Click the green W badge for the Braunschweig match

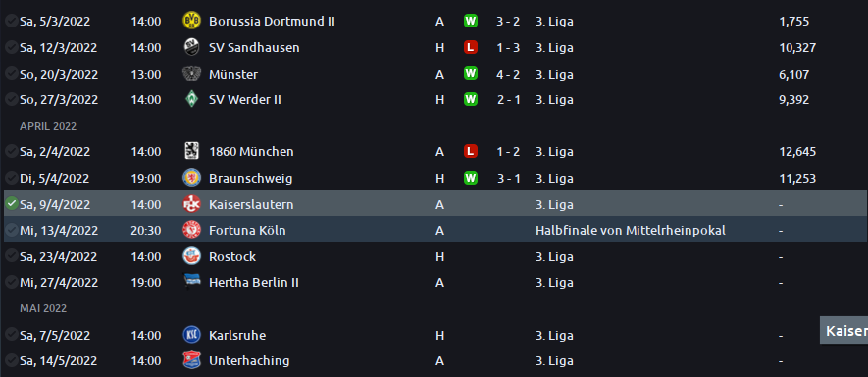(471, 178)
